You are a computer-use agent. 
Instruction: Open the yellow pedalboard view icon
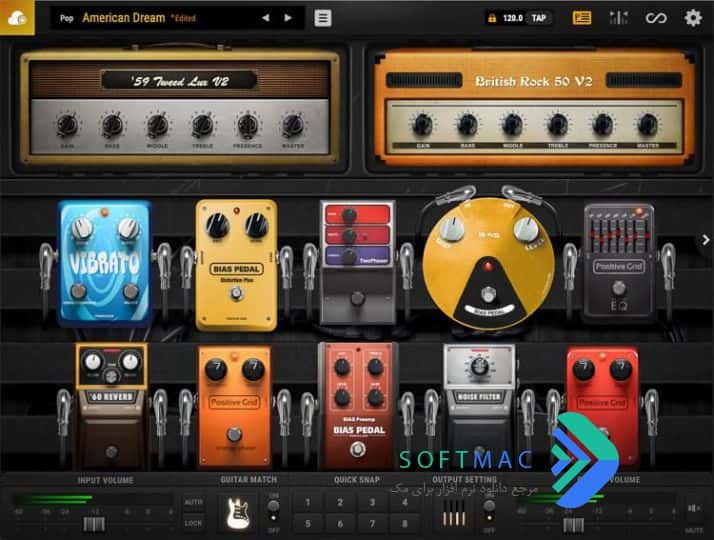(582, 18)
